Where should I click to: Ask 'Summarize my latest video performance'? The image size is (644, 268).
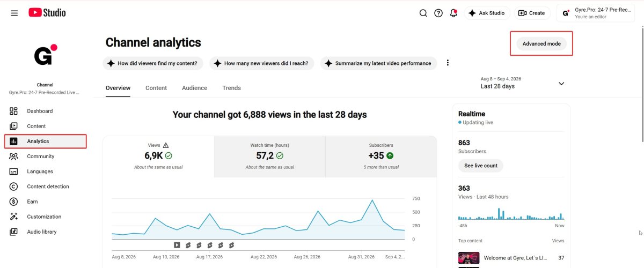click(x=378, y=63)
